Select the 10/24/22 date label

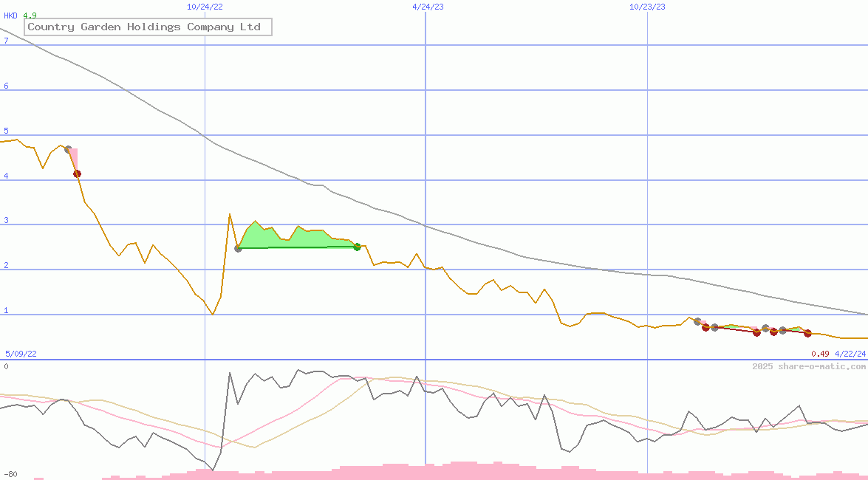coord(205,7)
